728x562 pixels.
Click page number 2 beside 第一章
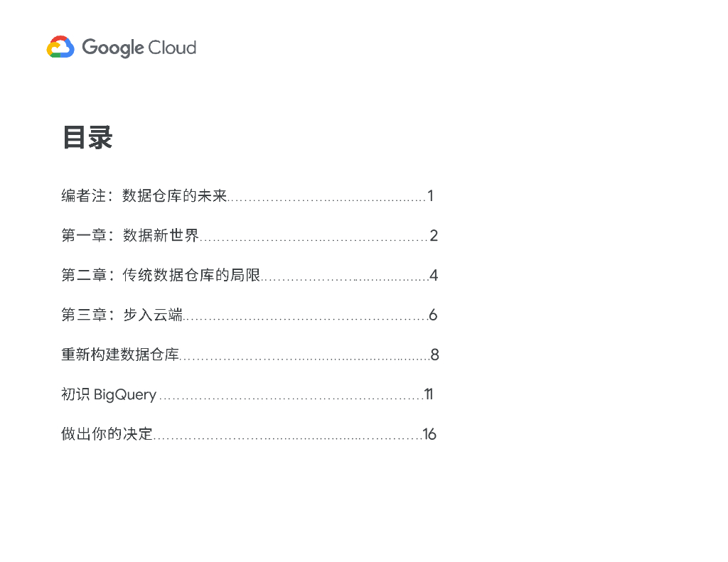coord(434,236)
